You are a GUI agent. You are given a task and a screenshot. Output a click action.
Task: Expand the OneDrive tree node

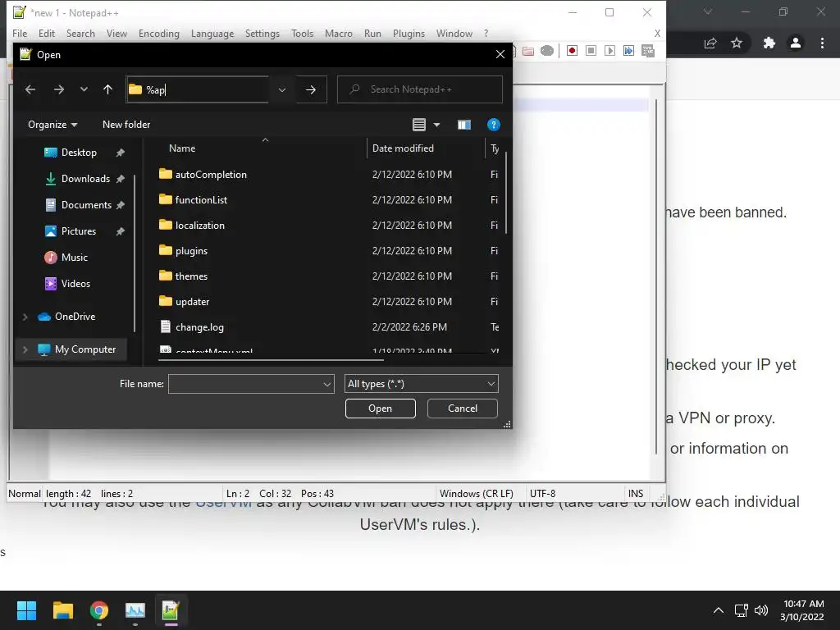[25, 317]
